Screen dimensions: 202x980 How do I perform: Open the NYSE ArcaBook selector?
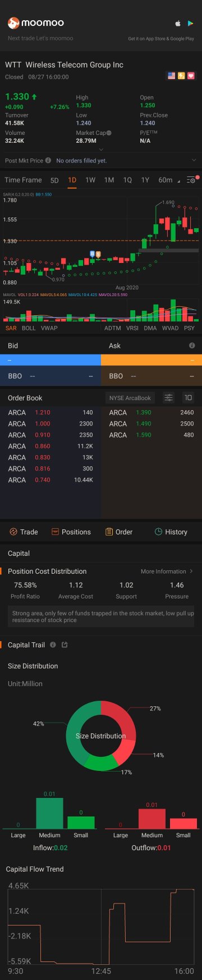130,398
